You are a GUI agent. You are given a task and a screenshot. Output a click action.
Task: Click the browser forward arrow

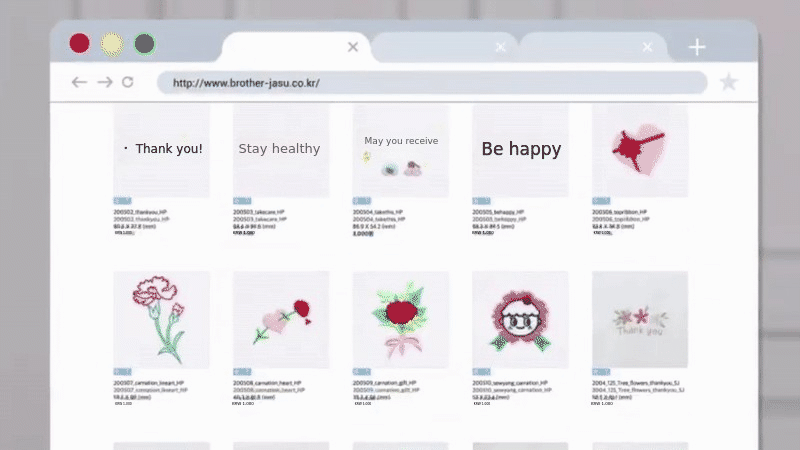[x=105, y=82]
